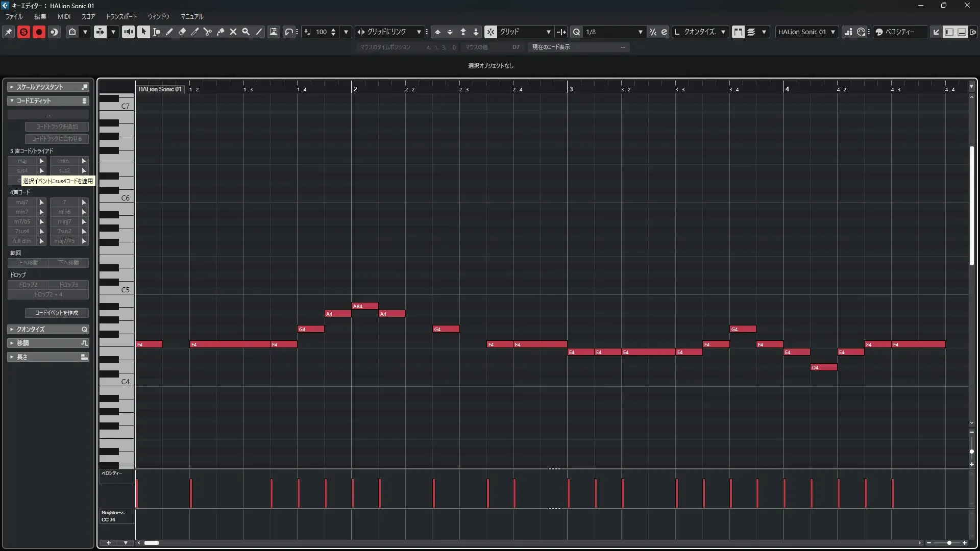Select the Erase tool
The height and width of the screenshot is (551, 980).
(182, 32)
